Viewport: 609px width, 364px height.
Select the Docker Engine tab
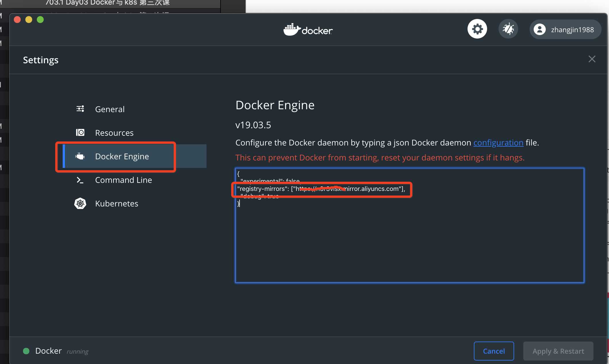(135, 156)
